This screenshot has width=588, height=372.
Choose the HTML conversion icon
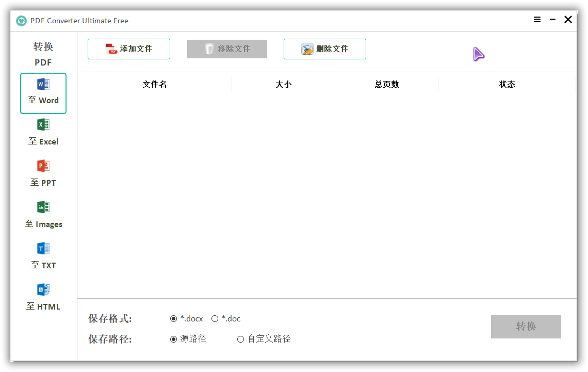(43, 290)
